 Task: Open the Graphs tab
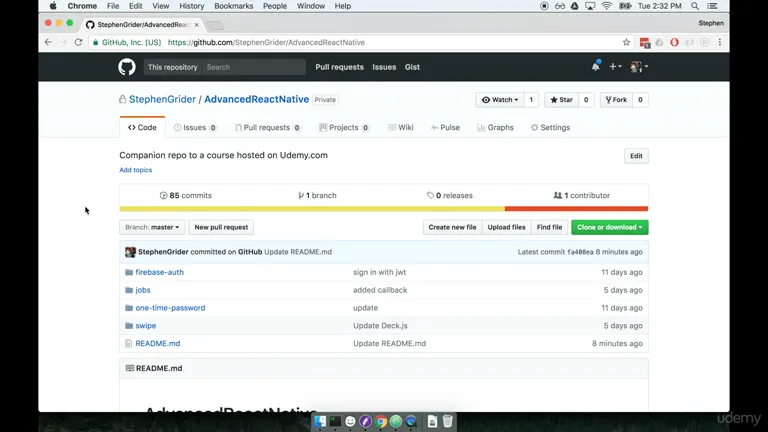coord(495,127)
